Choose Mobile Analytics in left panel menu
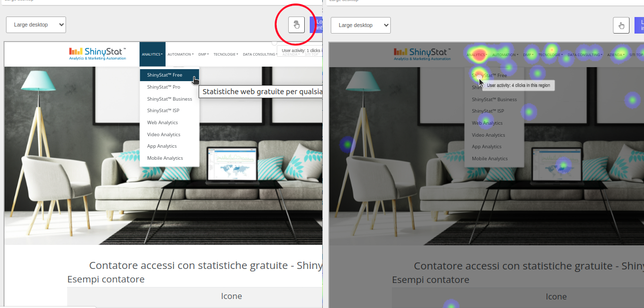This screenshot has width=644, height=308. point(165,158)
